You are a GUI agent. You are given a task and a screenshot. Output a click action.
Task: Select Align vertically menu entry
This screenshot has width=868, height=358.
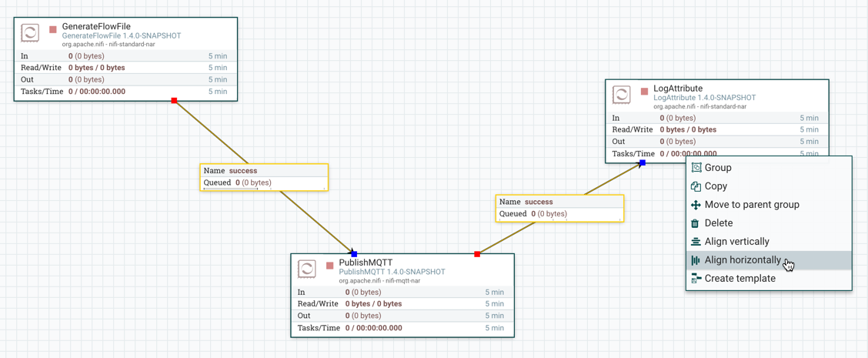(736, 242)
